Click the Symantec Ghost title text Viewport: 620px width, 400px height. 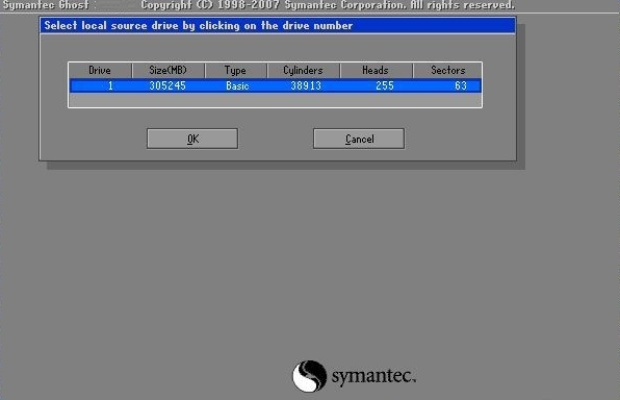[47, 6]
